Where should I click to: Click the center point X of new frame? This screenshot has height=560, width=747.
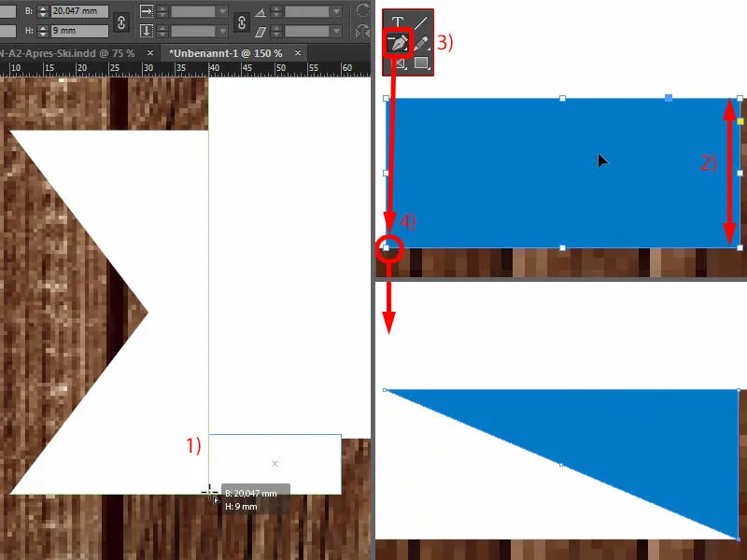click(275, 463)
